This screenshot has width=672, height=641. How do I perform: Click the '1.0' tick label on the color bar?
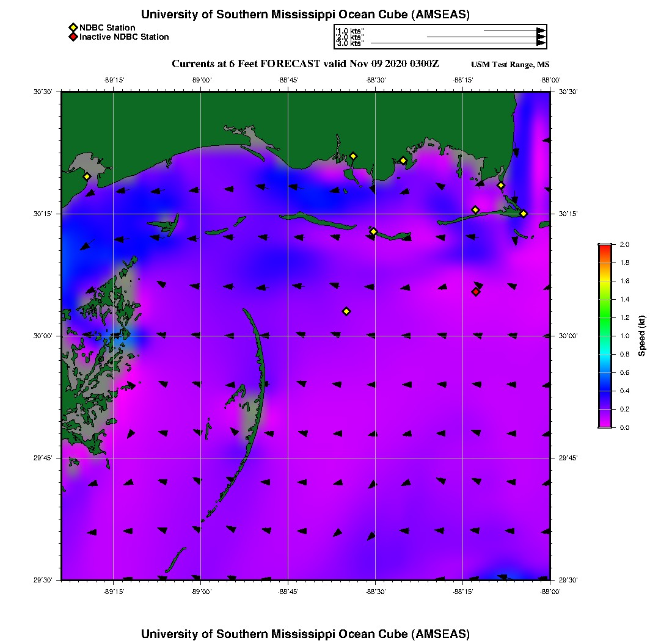pos(624,336)
